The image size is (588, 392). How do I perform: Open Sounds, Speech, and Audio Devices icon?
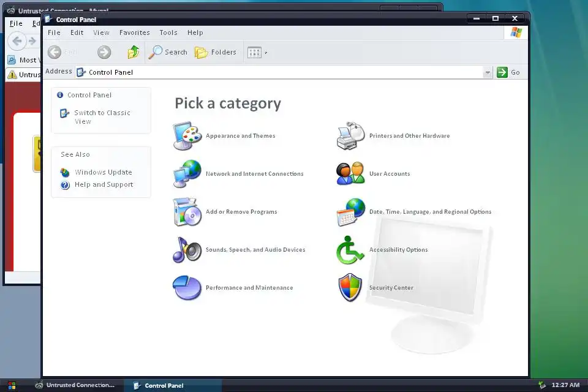(187, 249)
